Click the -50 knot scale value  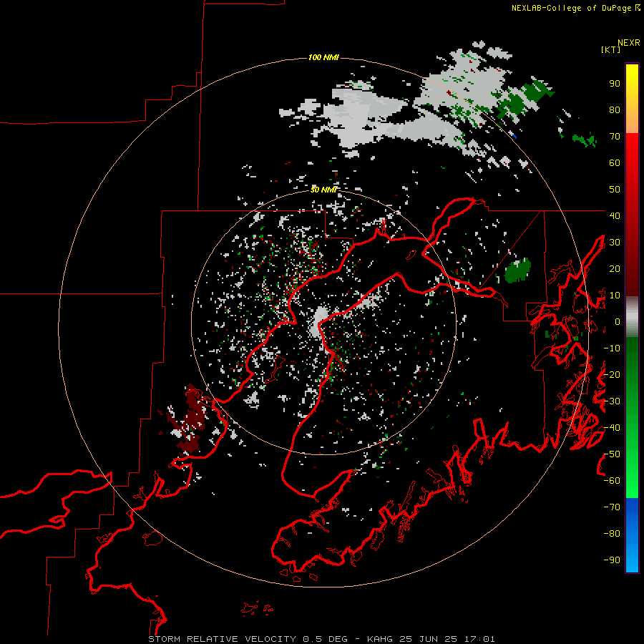coord(612,454)
